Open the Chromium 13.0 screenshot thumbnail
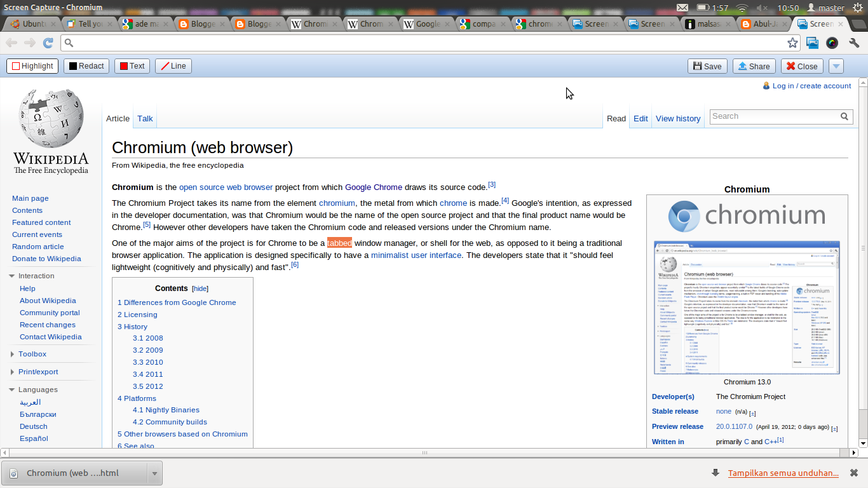The height and width of the screenshot is (488, 868). pos(747,308)
